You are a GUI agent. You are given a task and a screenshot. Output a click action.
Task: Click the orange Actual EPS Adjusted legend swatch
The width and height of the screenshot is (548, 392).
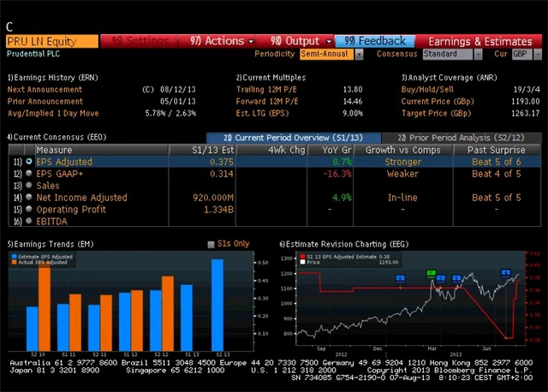(14, 262)
